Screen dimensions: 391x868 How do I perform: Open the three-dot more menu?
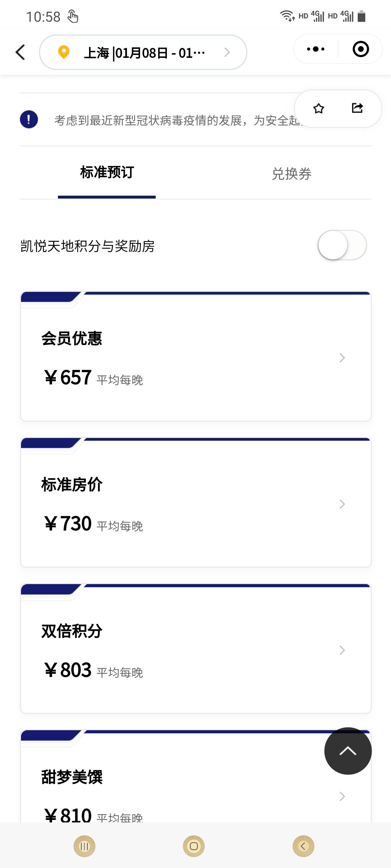pos(315,49)
